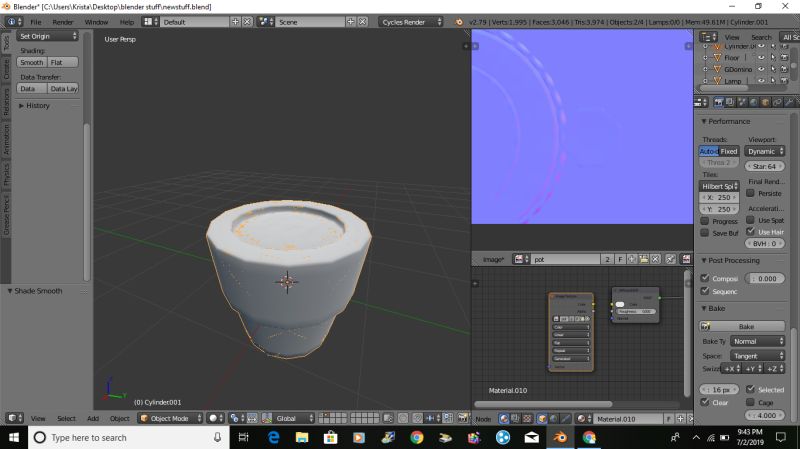
Task: Toggle visibility eye for Floor object
Action: (761, 58)
